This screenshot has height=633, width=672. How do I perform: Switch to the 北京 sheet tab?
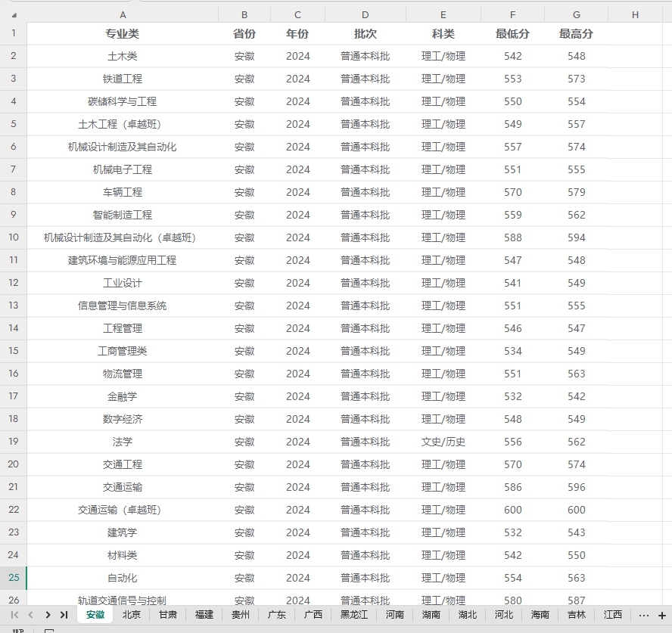[x=132, y=615]
